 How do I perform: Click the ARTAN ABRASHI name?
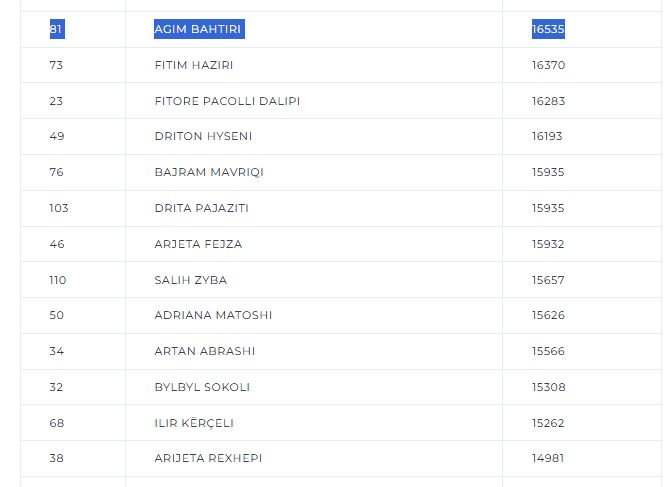tap(204, 351)
